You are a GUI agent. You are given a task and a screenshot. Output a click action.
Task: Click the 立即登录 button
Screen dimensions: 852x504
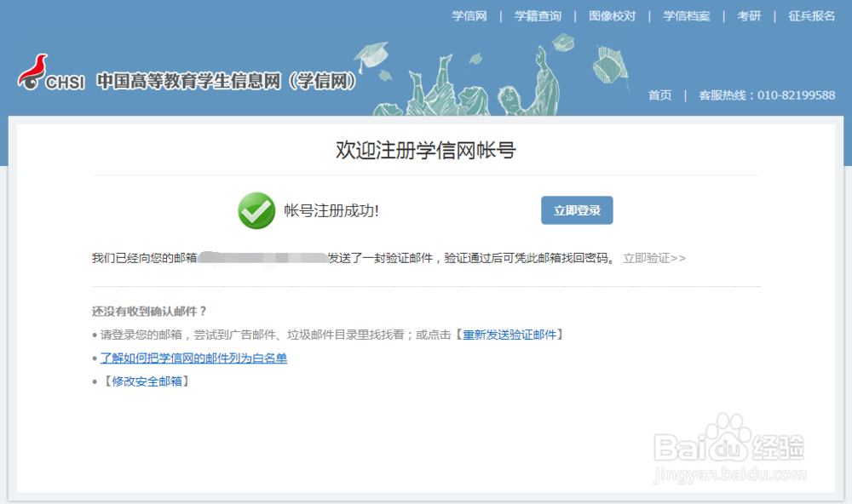(x=577, y=210)
